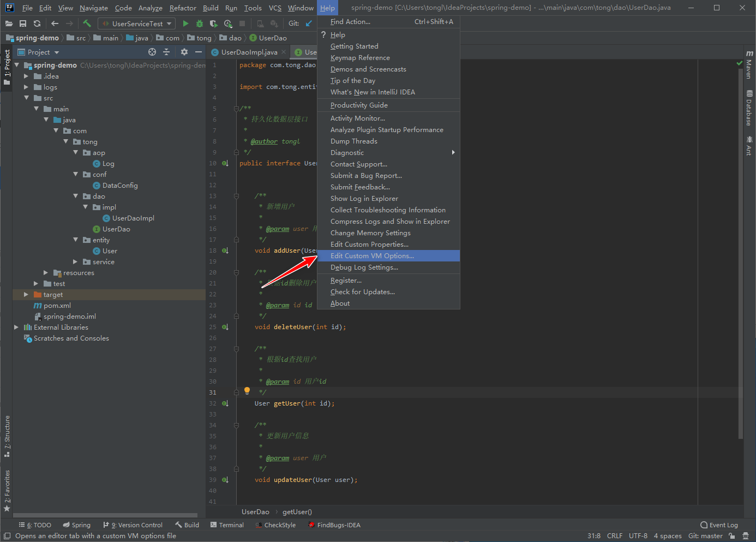Run UserServiceTest with the green play icon

pos(185,23)
